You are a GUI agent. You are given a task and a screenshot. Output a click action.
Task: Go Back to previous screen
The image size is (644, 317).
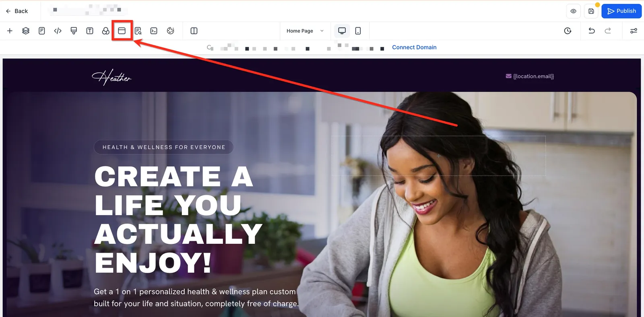[17, 11]
